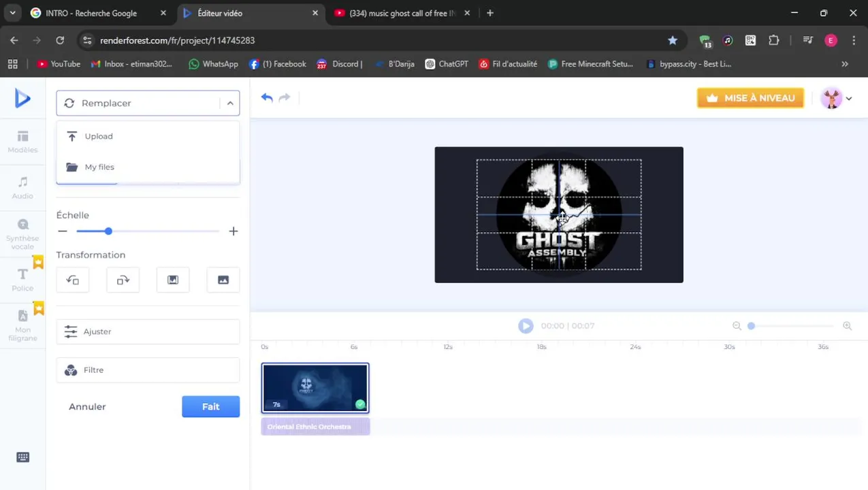
Task: Click the Chrome profile avatar E
Action: (x=831, y=40)
